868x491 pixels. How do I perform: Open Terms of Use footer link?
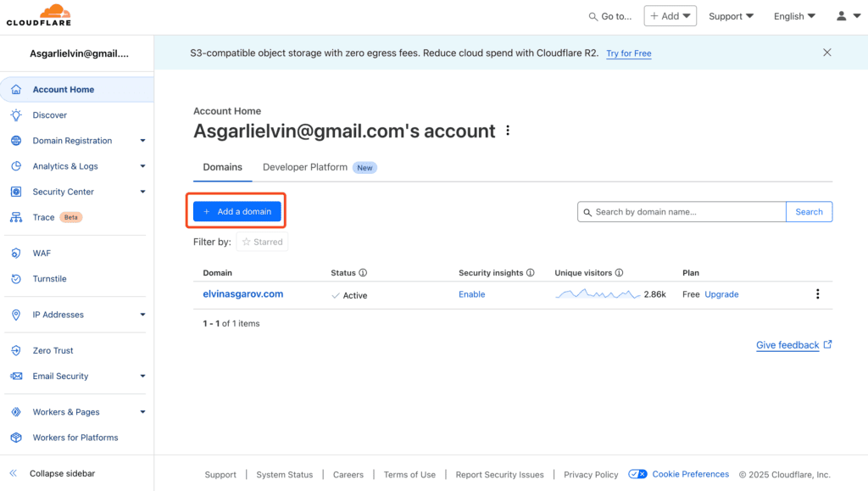tap(409, 474)
